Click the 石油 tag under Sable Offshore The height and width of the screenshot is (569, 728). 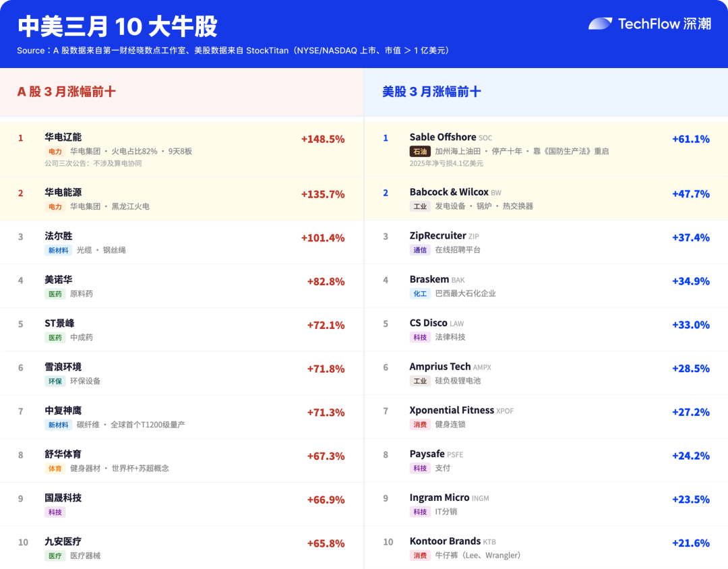click(x=420, y=152)
